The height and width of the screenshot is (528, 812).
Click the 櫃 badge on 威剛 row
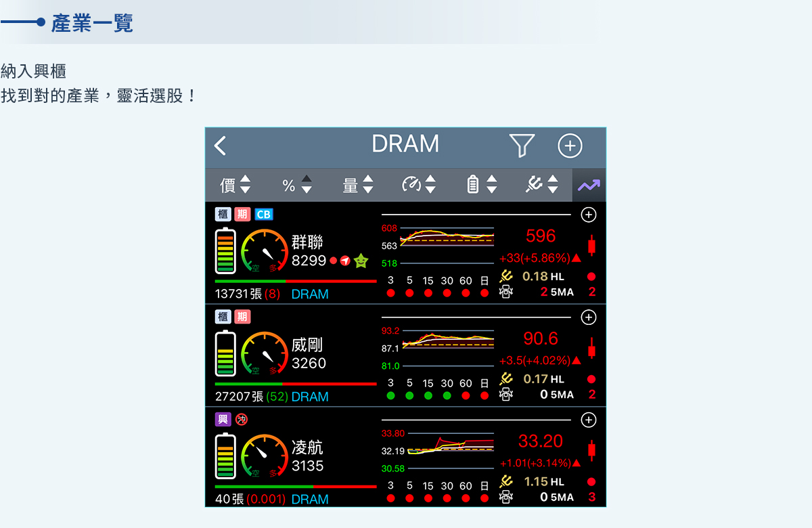(x=223, y=317)
